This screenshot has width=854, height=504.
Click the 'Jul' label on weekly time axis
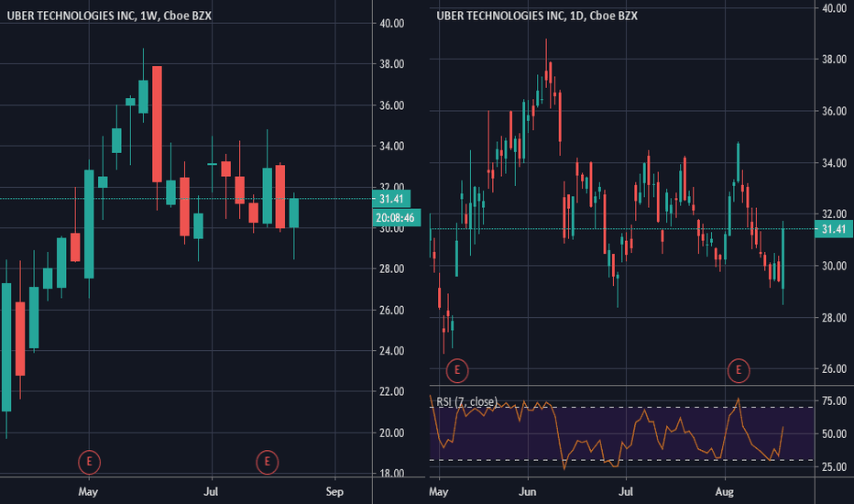pos(211,491)
